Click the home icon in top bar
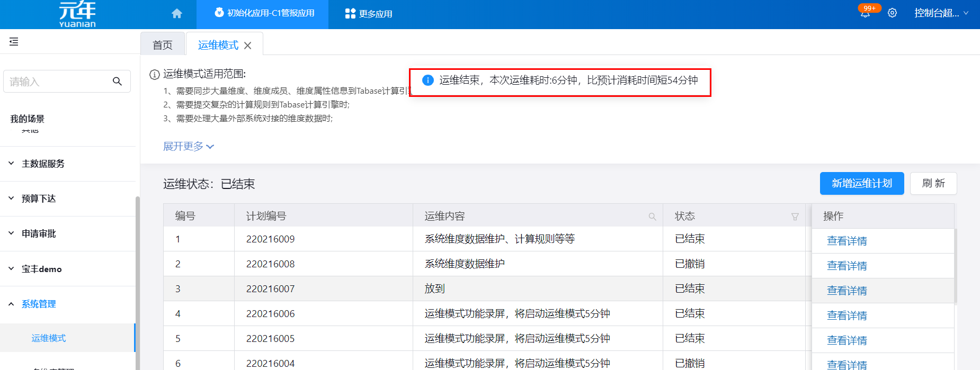This screenshot has width=980, height=370. tap(177, 13)
